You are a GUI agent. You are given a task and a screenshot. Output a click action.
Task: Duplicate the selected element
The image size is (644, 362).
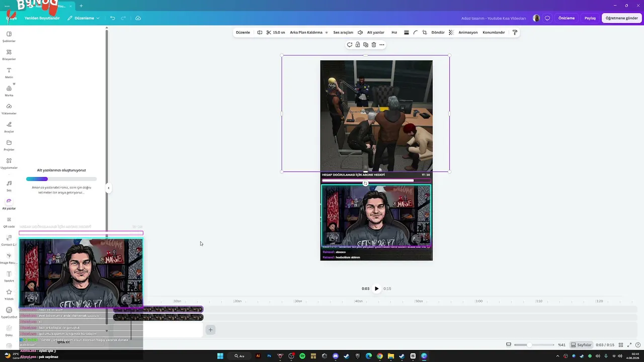(x=366, y=45)
